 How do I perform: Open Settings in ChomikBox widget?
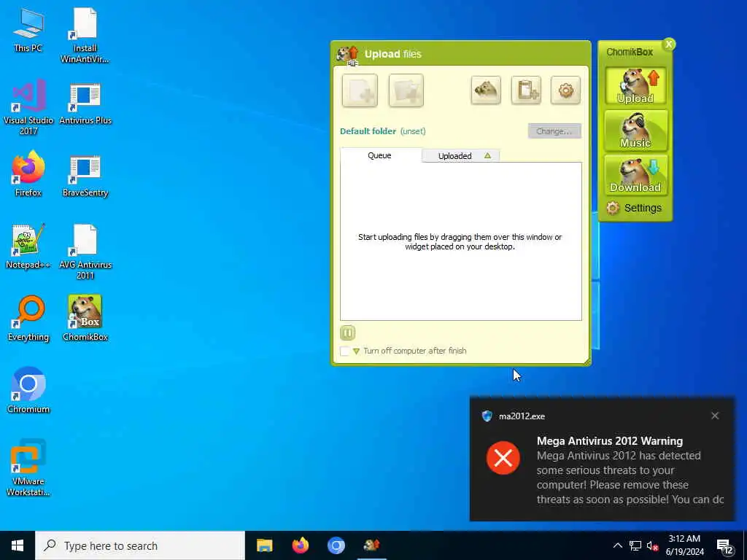pyautogui.click(x=634, y=208)
